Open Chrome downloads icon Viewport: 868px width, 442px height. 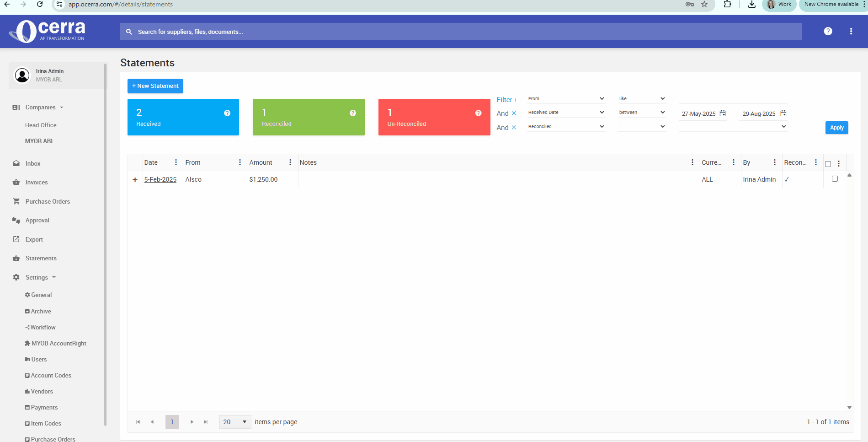tap(751, 4)
